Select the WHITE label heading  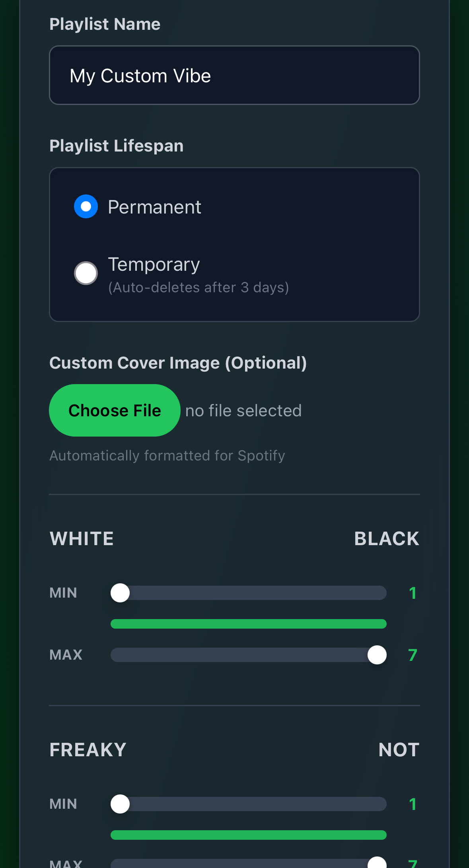click(x=81, y=538)
